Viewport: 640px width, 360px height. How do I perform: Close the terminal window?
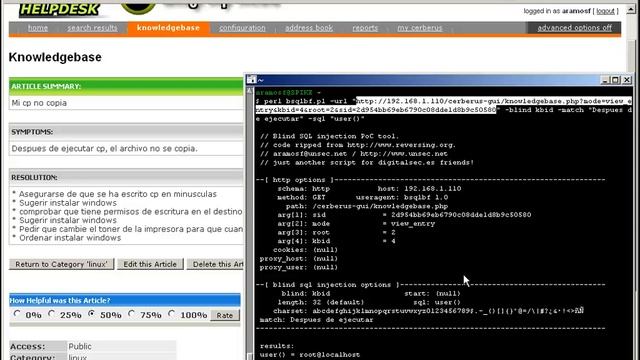(x=627, y=80)
